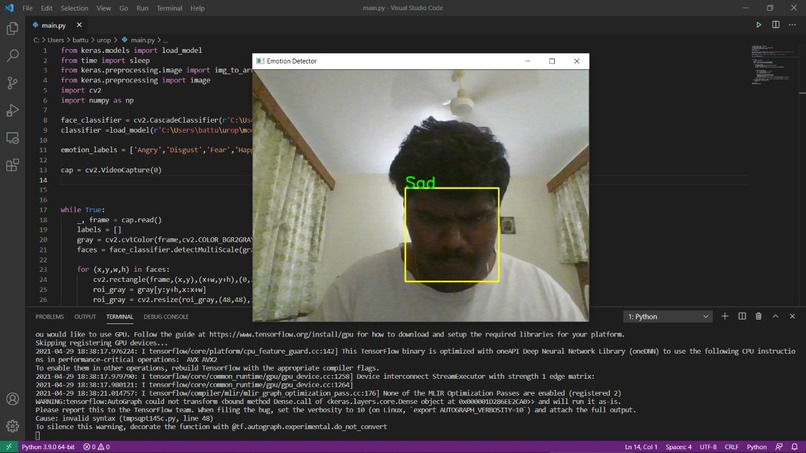Kill terminal with trash icon
Image resolution: width=806 pixels, height=453 pixels.
pos(758,316)
